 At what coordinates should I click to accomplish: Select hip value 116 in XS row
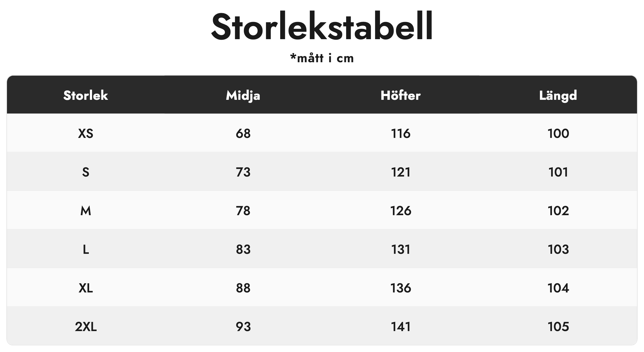tap(401, 134)
